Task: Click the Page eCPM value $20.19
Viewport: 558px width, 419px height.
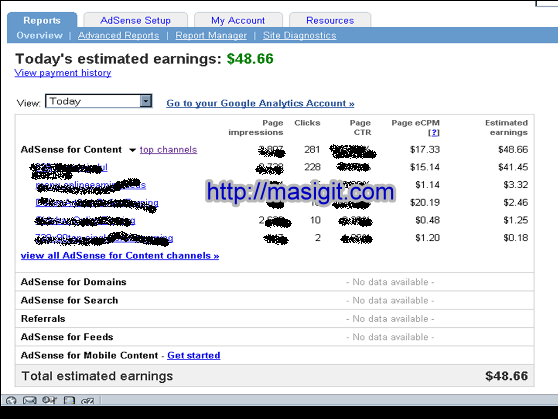Action: point(425,203)
